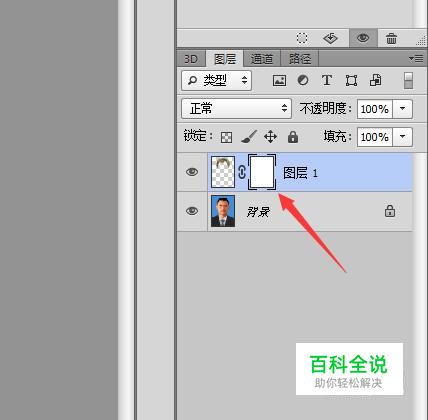Lock transparent pixels icon

[x=226, y=137]
